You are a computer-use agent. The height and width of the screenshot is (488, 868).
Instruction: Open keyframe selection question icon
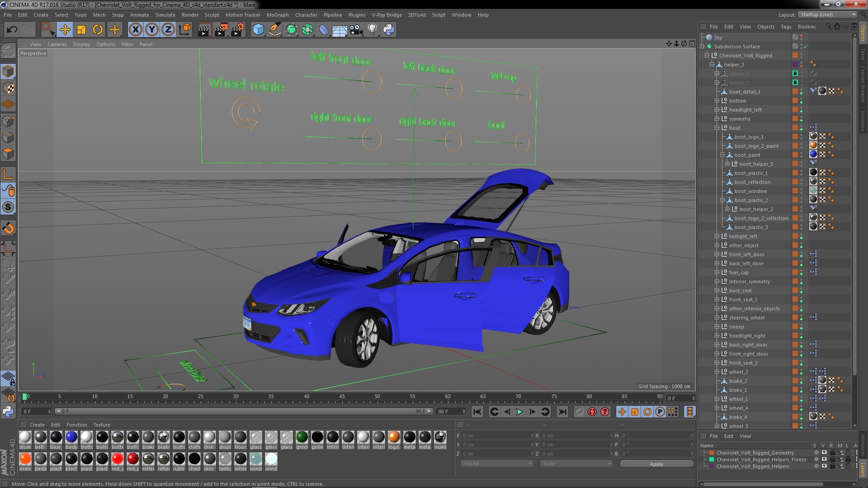pos(604,412)
